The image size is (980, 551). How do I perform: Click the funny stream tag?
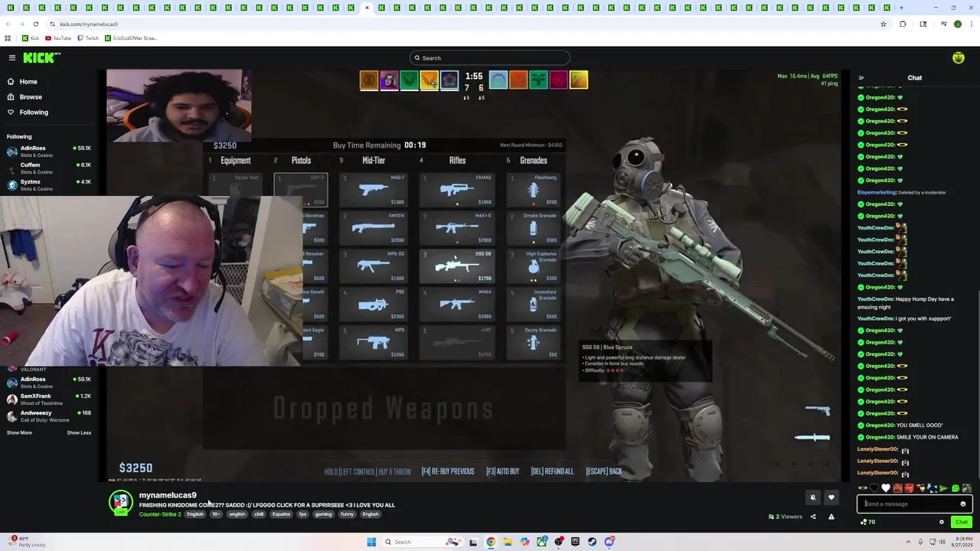tap(348, 514)
